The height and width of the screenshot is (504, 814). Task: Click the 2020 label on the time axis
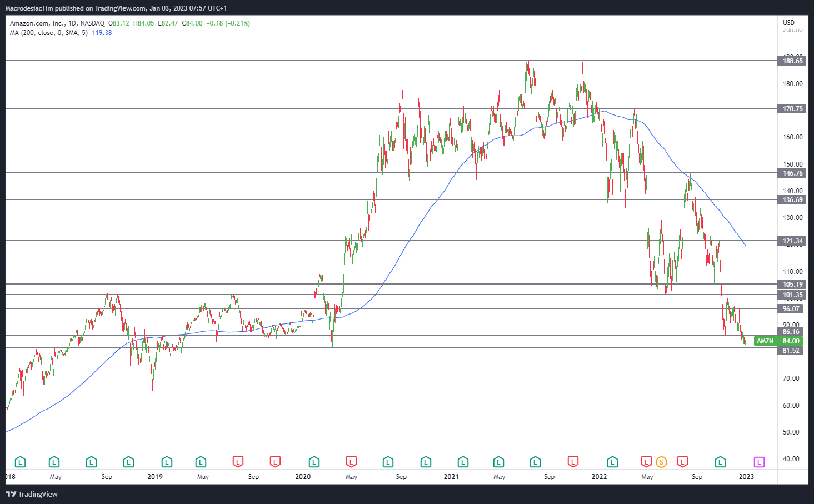tap(303, 477)
